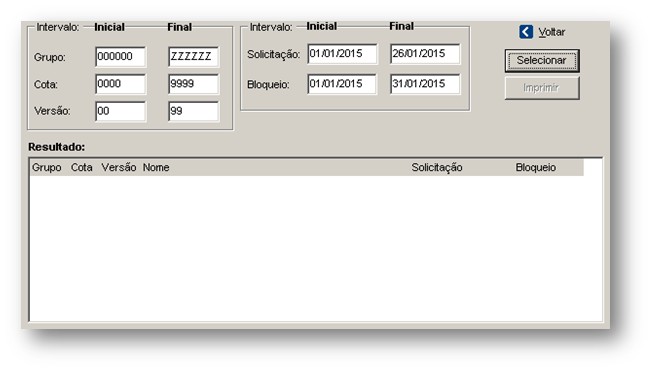Viewport: 652px width, 371px height.
Task: Click the Cota: field label
Action: tap(46, 84)
